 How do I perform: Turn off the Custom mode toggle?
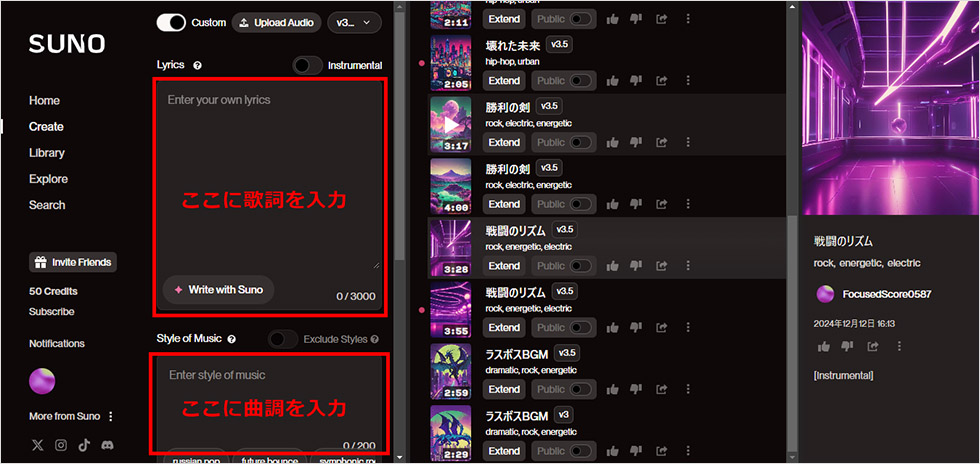pos(171,23)
